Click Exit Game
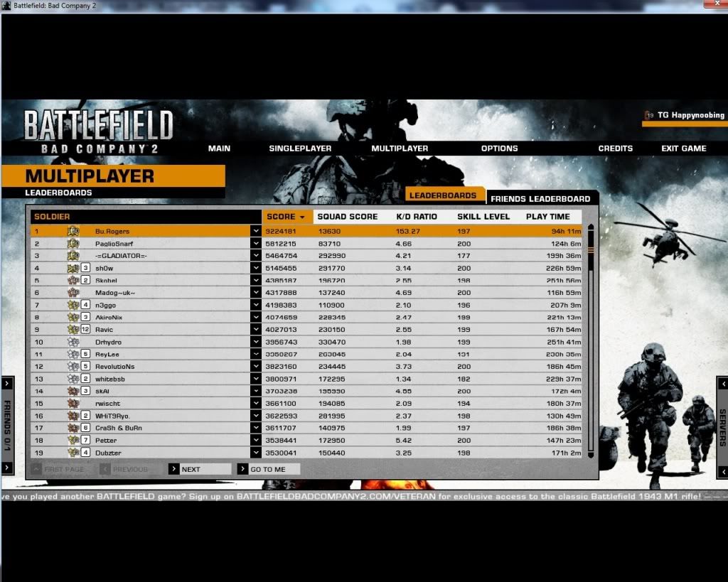This screenshot has width=728, height=582. coord(684,149)
